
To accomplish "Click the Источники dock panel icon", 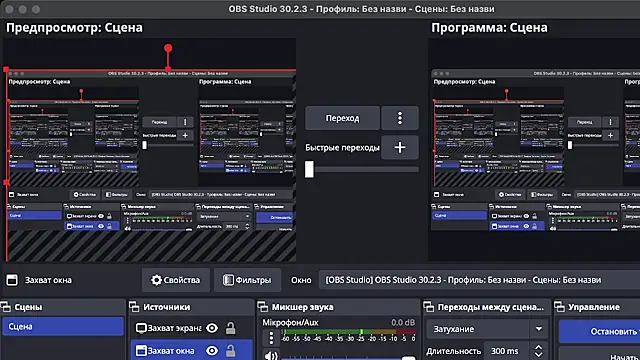I will pyautogui.click(x=134, y=307).
